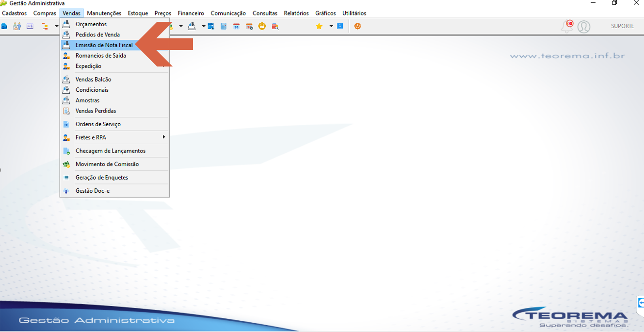Click the blue table grid toolbar icon
This screenshot has width=644, height=332.
point(211,26)
